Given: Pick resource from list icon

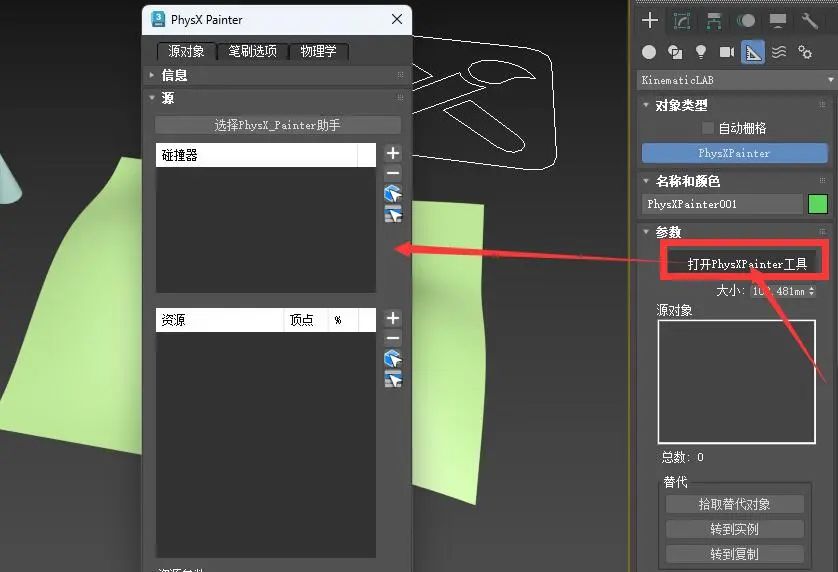Looking at the screenshot, I should click(x=393, y=379).
